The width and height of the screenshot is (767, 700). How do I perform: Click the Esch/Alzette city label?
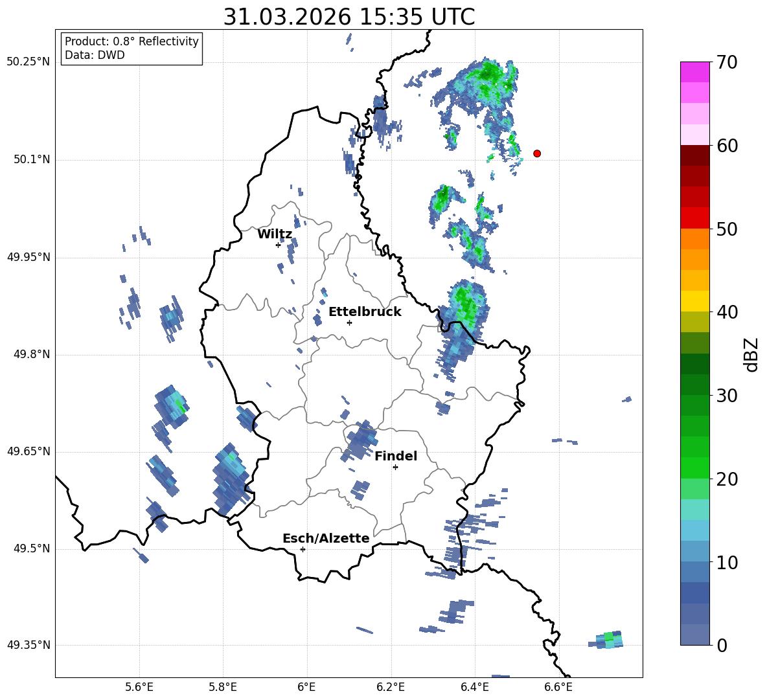(326, 538)
